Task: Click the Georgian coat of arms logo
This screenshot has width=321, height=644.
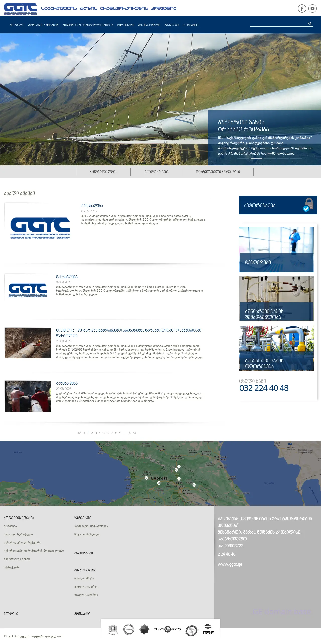Action: pos(113,629)
